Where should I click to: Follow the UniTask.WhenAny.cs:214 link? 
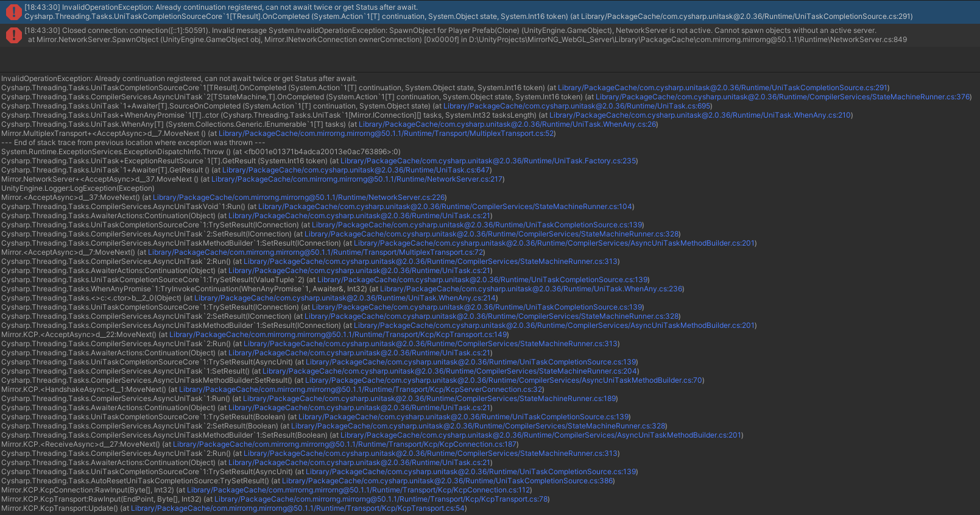tap(345, 298)
